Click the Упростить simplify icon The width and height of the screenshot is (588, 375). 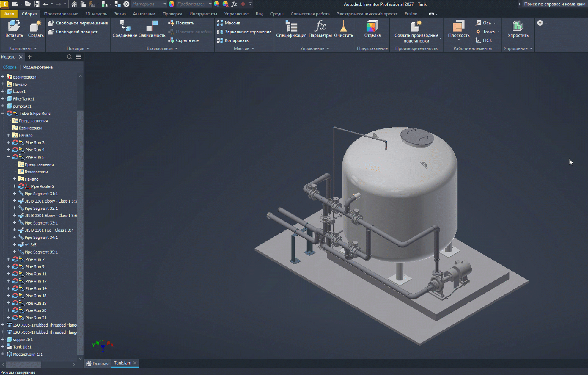[518, 26]
